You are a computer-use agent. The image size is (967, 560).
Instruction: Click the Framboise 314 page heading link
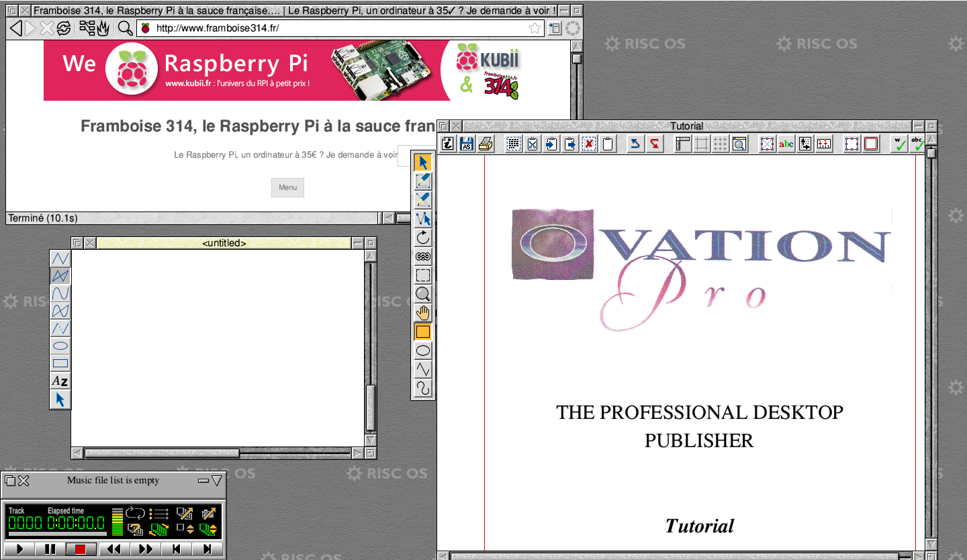click(x=258, y=126)
